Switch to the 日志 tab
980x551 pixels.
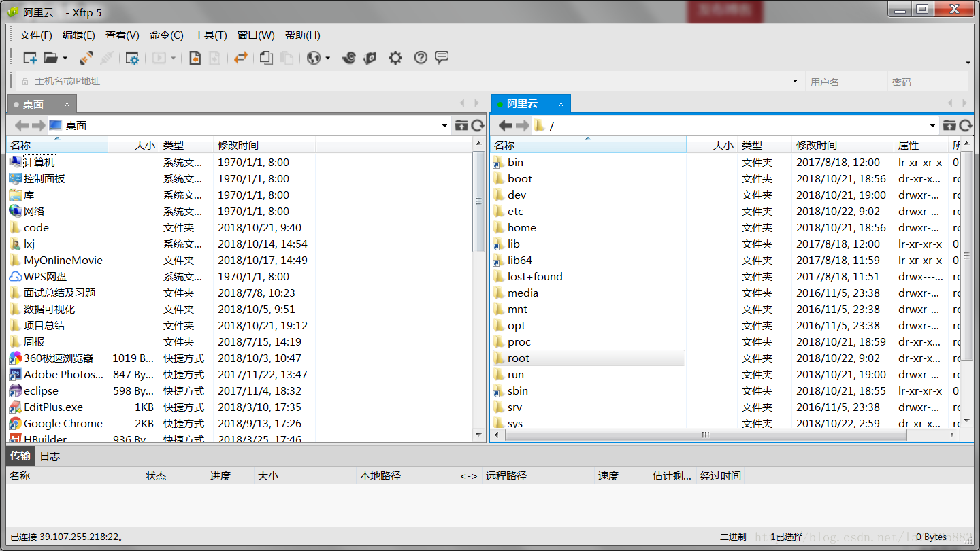(50, 456)
